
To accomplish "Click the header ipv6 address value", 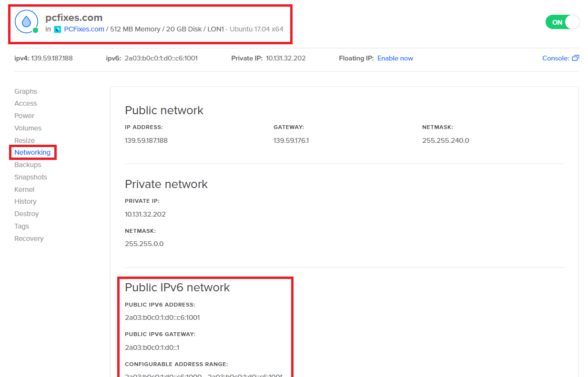I will point(161,58).
